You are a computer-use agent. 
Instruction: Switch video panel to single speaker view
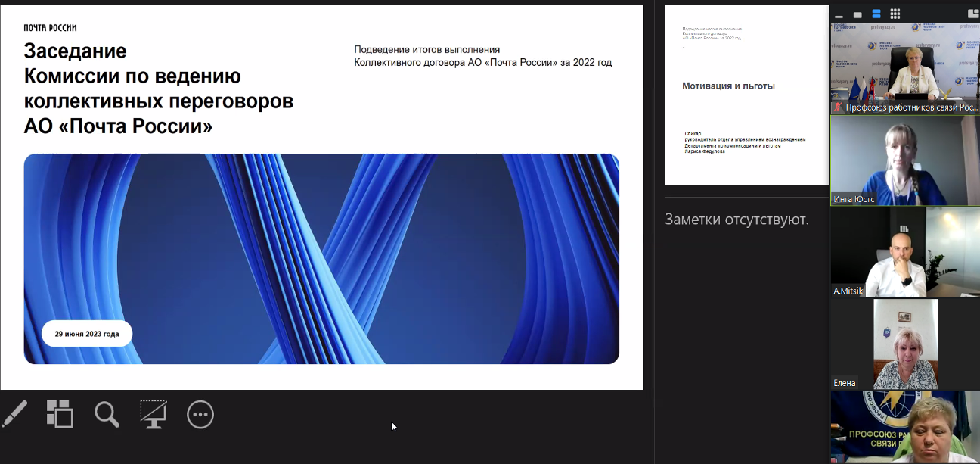tap(857, 14)
